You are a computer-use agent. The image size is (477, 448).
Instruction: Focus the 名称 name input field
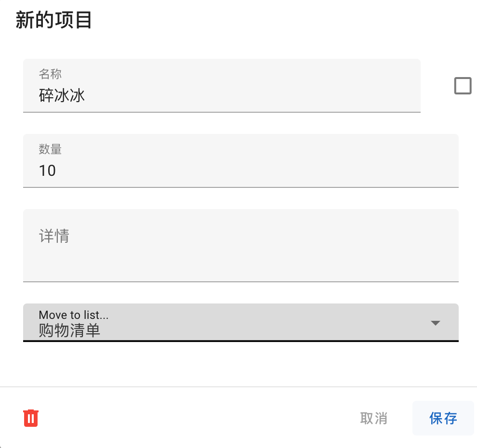click(x=222, y=85)
